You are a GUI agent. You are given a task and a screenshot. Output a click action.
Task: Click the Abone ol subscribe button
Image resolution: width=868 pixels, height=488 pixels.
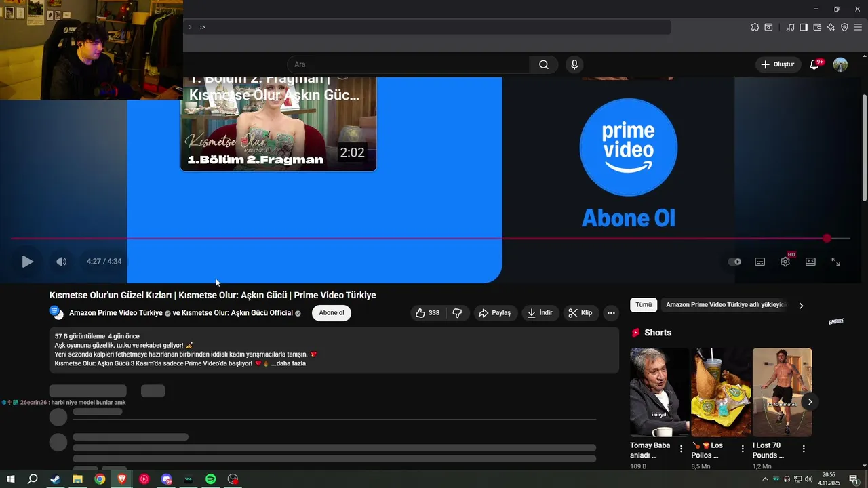[332, 313]
